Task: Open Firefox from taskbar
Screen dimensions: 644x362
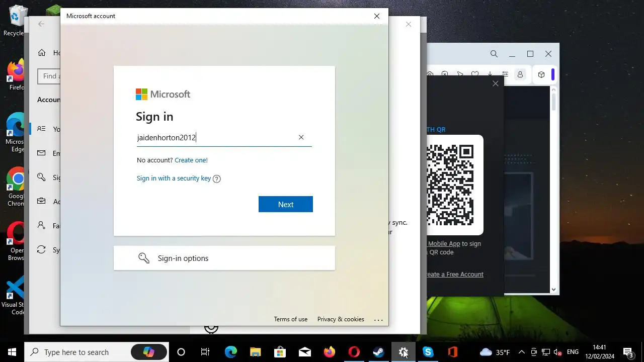Action: point(329,352)
